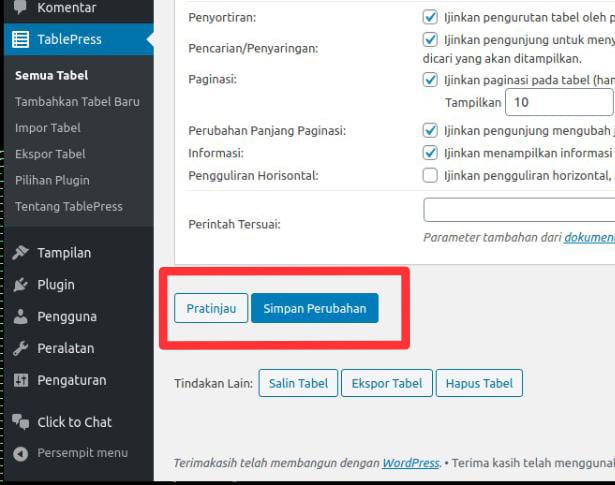Disable the Paginasi checkbox
Screen dimensions: 615x485
pos(430,80)
